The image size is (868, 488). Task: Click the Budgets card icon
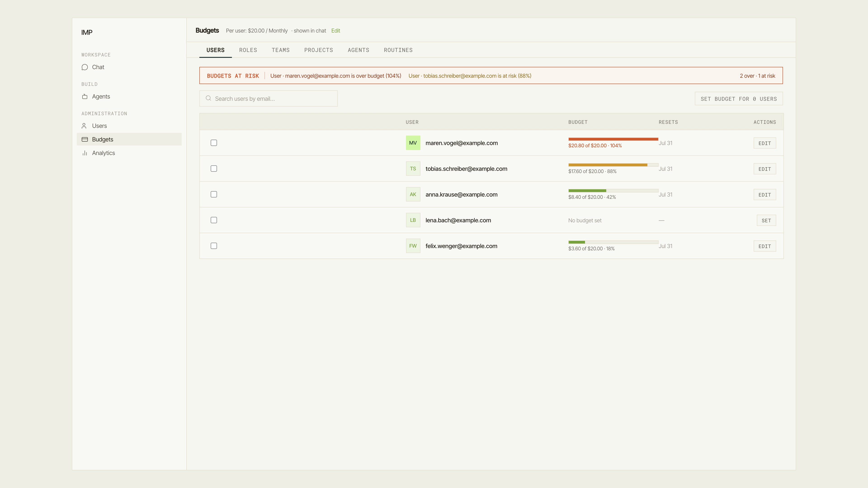point(85,139)
